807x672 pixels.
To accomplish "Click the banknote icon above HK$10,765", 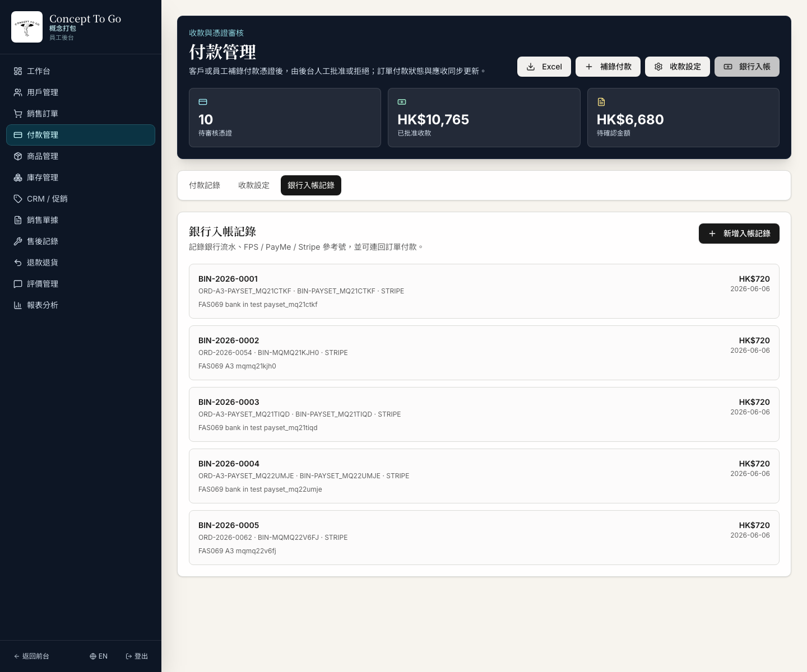I will click(402, 102).
